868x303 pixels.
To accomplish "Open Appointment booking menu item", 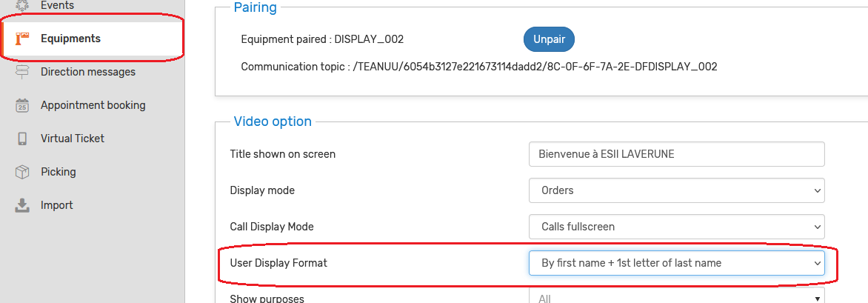I will click(x=93, y=105).
